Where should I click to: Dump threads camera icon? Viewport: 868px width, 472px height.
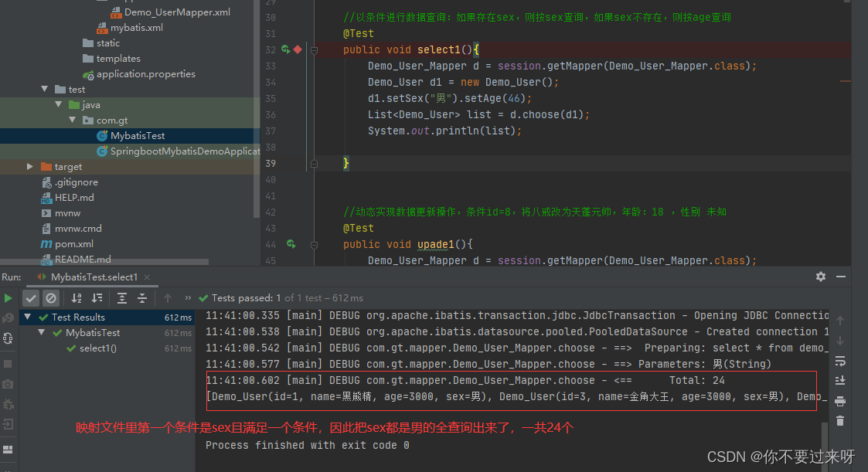coord(8,384)
